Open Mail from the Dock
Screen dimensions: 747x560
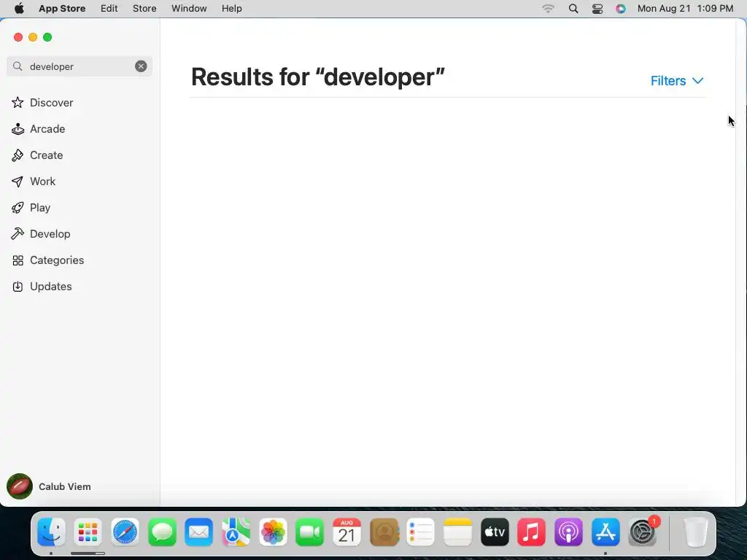point(198,532)
